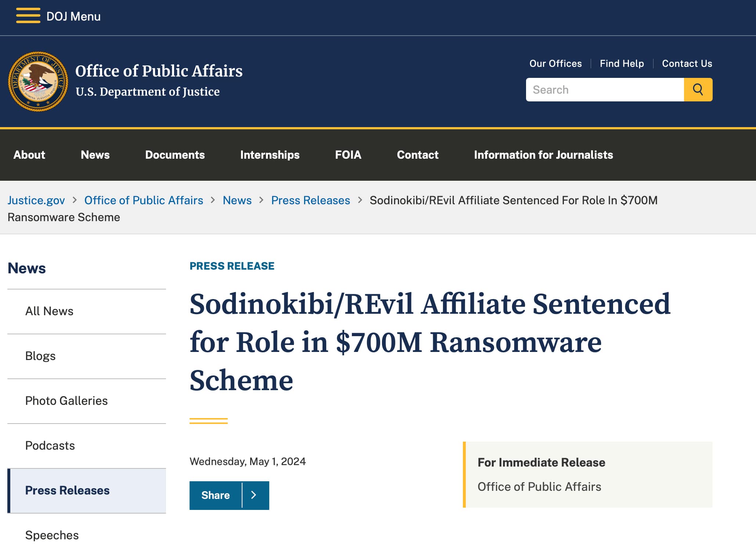Go to Press Releases breadcrumb link

[311, 200]
